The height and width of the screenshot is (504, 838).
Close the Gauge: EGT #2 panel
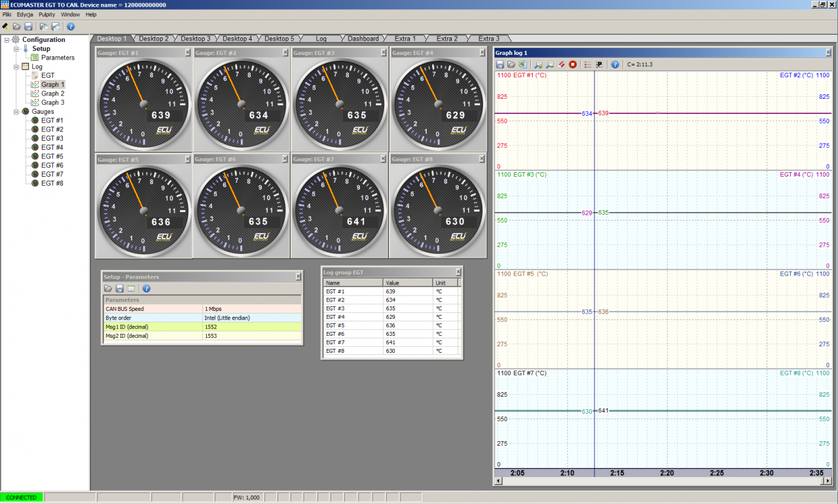[x=285, y=52]
